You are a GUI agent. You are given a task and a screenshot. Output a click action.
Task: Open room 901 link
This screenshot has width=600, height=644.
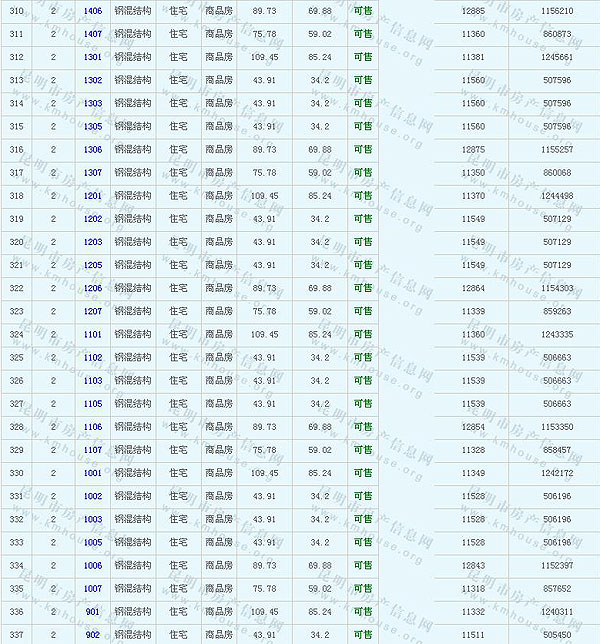pos(93,612)
